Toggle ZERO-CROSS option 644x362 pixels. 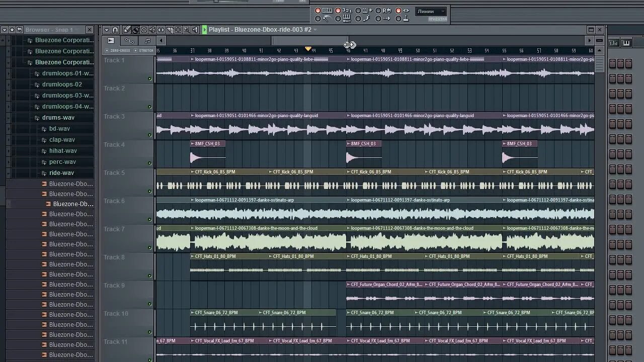[x=118, y=50]
